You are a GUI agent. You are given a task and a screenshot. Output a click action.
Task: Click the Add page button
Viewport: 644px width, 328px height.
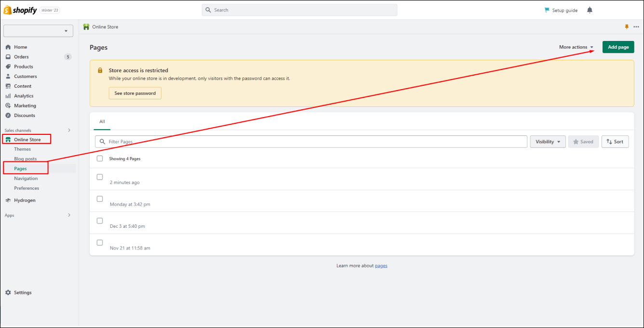pos(618,47)
